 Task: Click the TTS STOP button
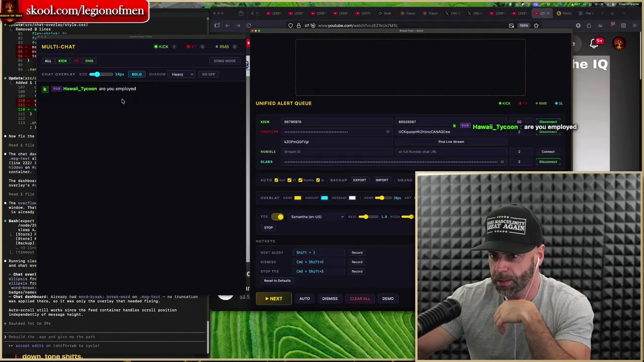269,228
